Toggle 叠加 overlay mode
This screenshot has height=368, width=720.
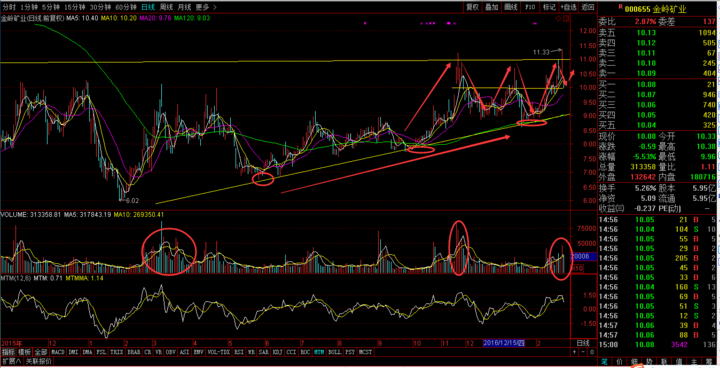pos(492,7)
